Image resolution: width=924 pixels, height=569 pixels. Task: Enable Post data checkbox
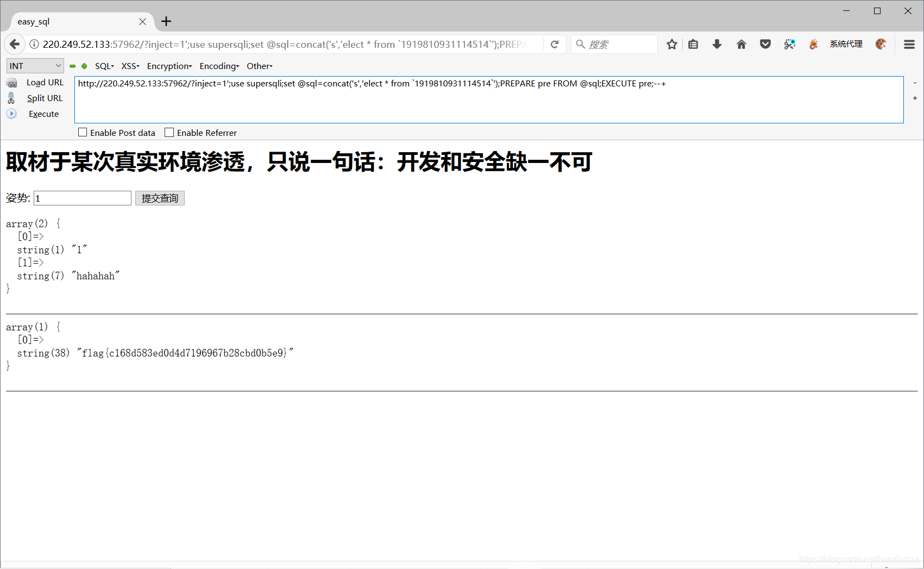pos(83,133)
